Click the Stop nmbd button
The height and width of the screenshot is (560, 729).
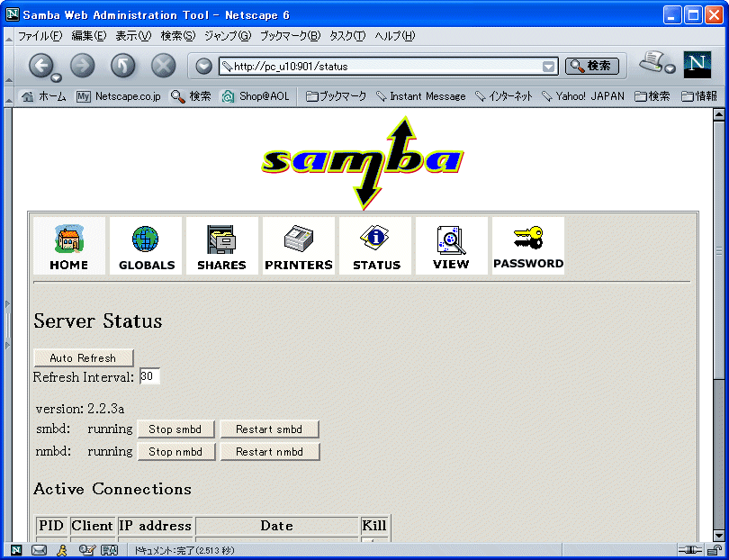click(176, 452)
